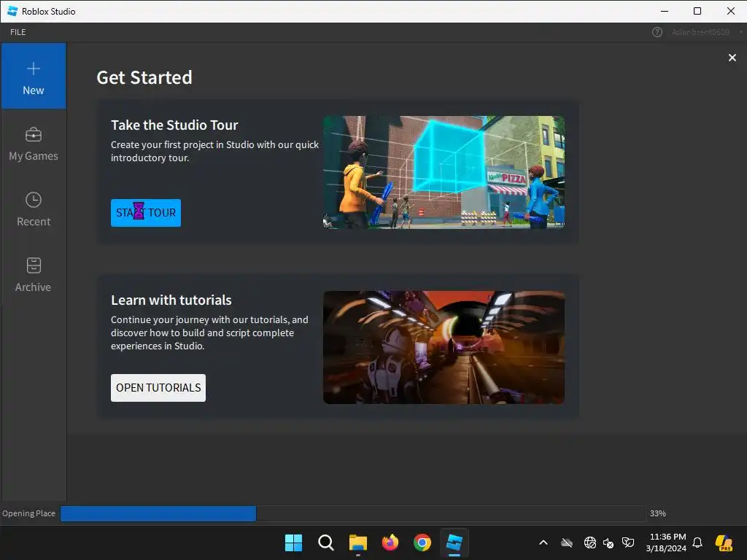Click the Opening Place status text
This screenshot has height=560, width=747.
point(28,513)
